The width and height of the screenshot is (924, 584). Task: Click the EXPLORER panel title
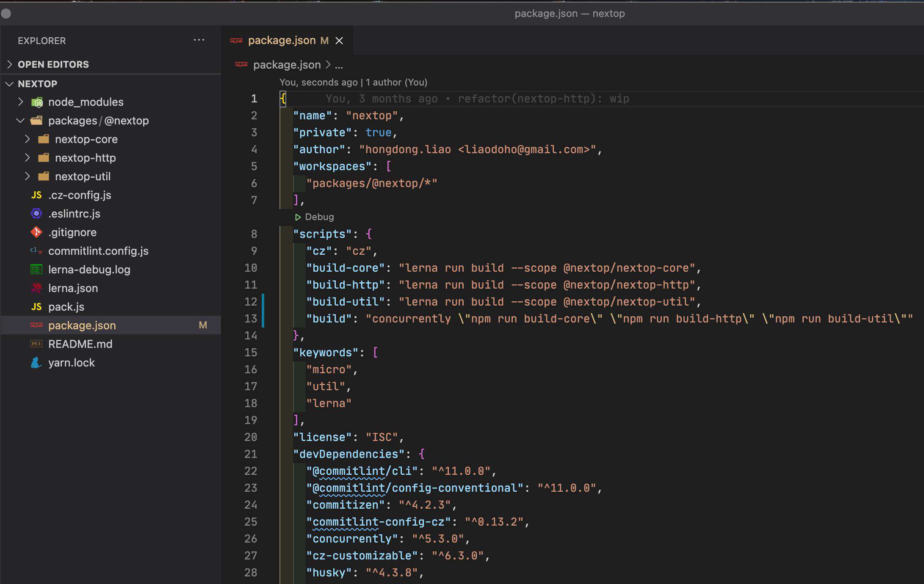pos(42,41)
